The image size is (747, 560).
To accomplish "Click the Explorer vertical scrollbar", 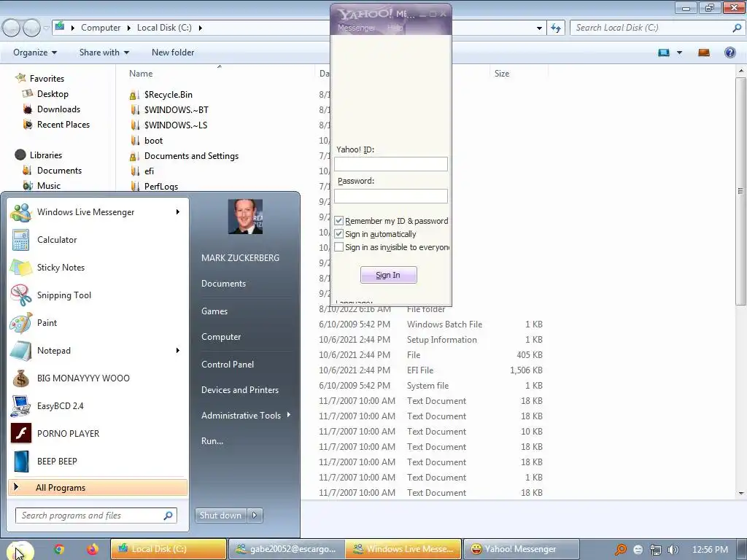I will (x=741, y=190).
